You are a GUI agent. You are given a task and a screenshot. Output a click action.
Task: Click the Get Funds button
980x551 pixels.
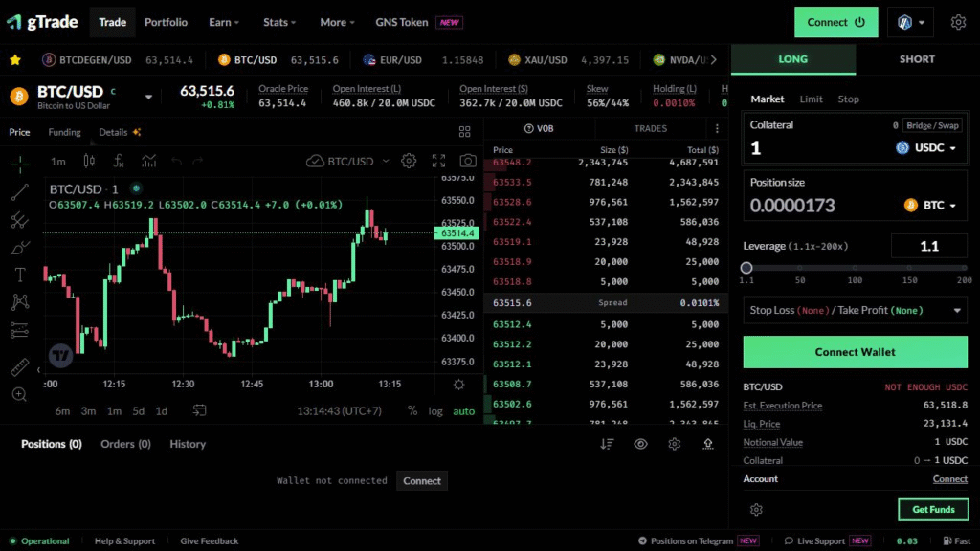point(933,510)
